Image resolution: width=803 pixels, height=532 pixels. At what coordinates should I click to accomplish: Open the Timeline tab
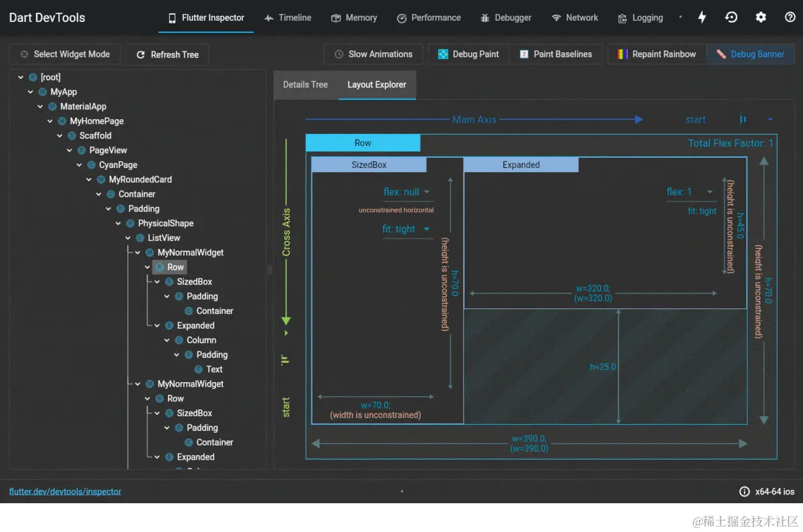288,18
